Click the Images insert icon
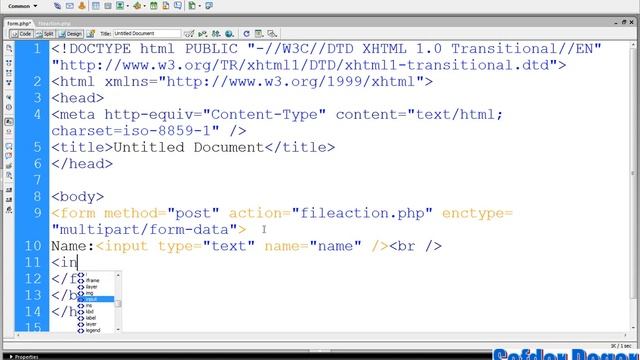 click(x=120, y=6)
